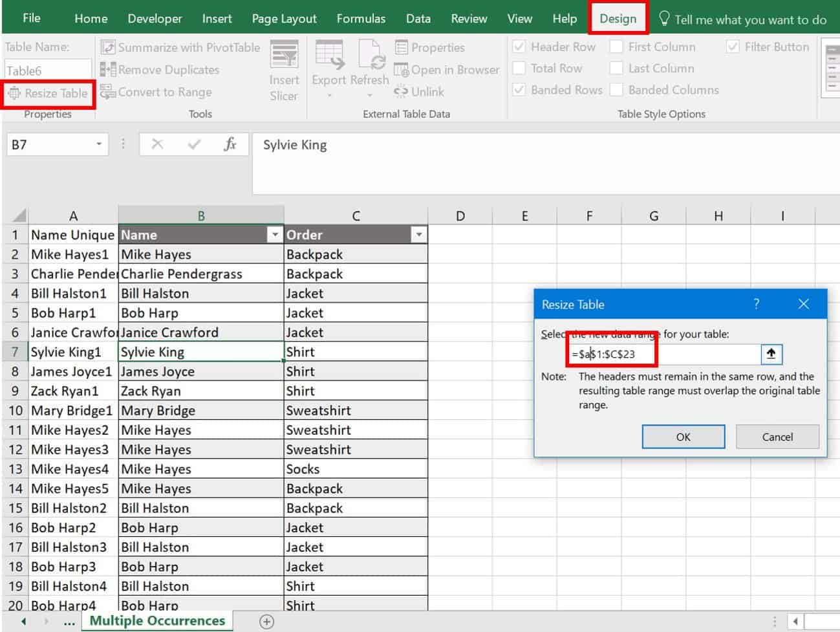Cancel the Resize Table dialog
This screenshot has height=632, width=840.
[x=777, y=437]
